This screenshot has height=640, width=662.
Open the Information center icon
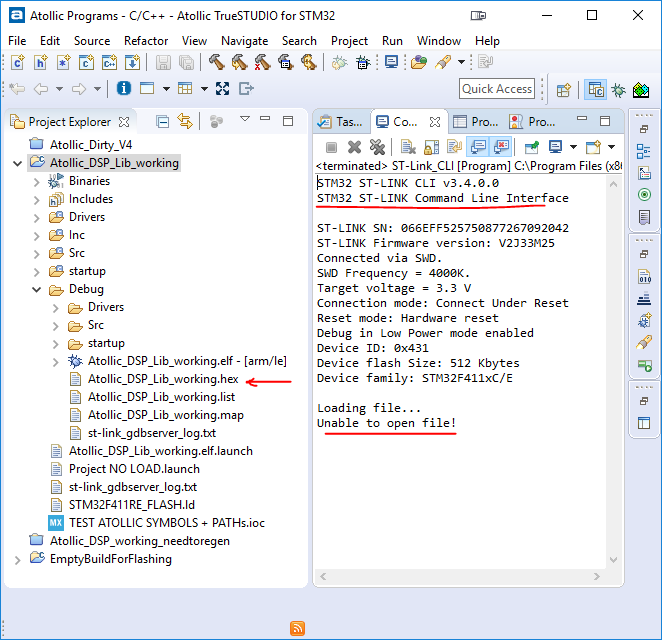[123, 89]
